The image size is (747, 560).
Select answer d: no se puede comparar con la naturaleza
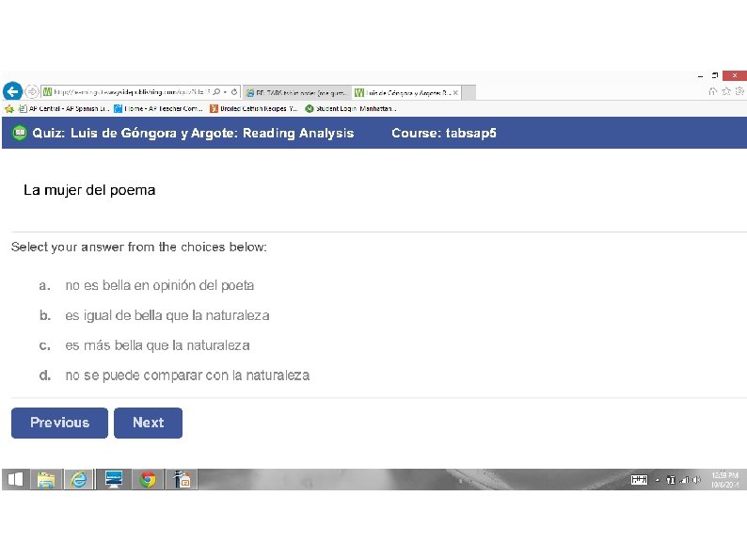pyautogui.click(x=174, y=376)
